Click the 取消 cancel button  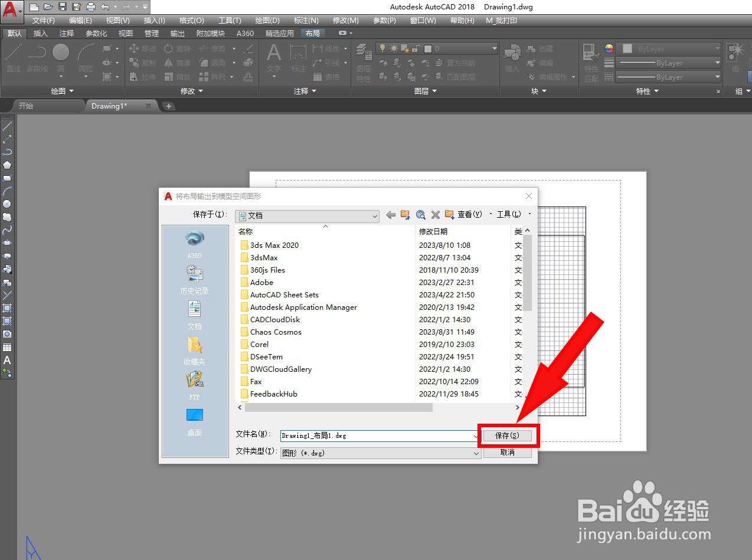pos(508,452)
